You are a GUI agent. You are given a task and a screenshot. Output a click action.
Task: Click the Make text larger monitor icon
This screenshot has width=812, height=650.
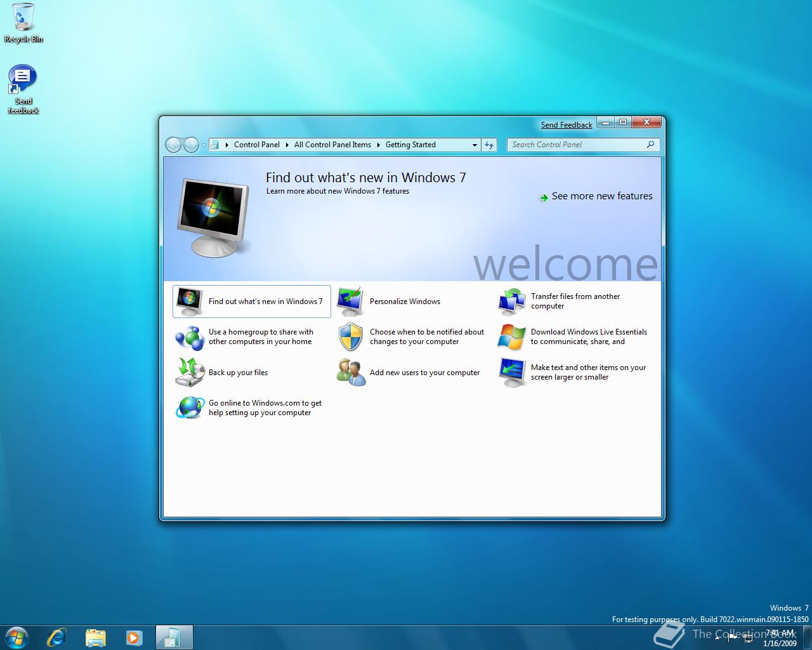511,373
